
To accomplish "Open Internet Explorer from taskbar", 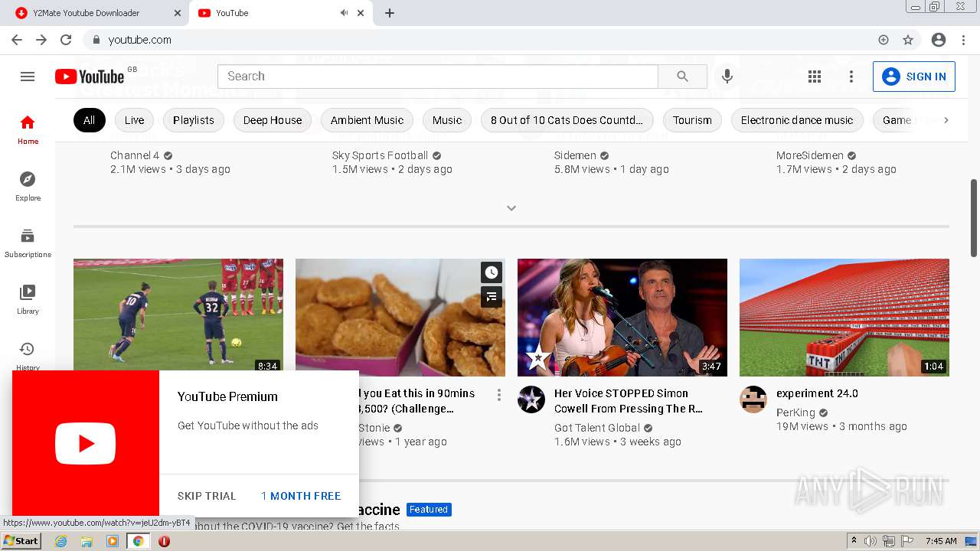I will [x=61, y=541].
